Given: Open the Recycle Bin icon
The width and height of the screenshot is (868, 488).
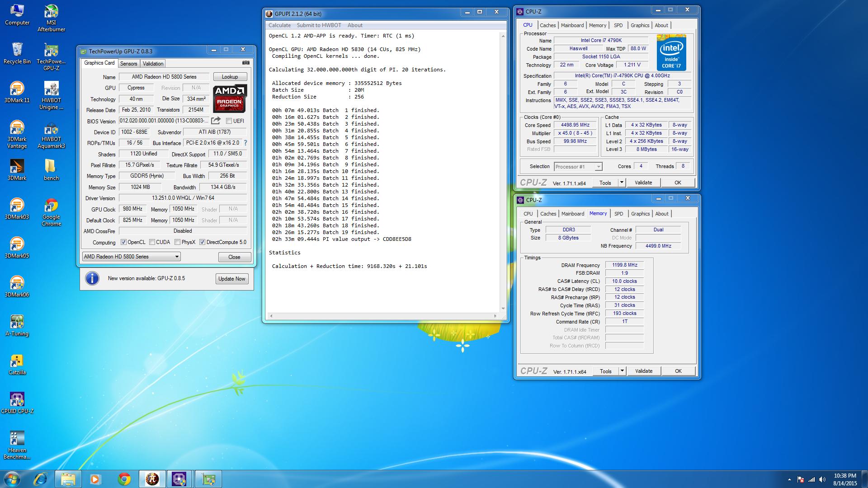Looking at the screenshot, I should (17, 53).
